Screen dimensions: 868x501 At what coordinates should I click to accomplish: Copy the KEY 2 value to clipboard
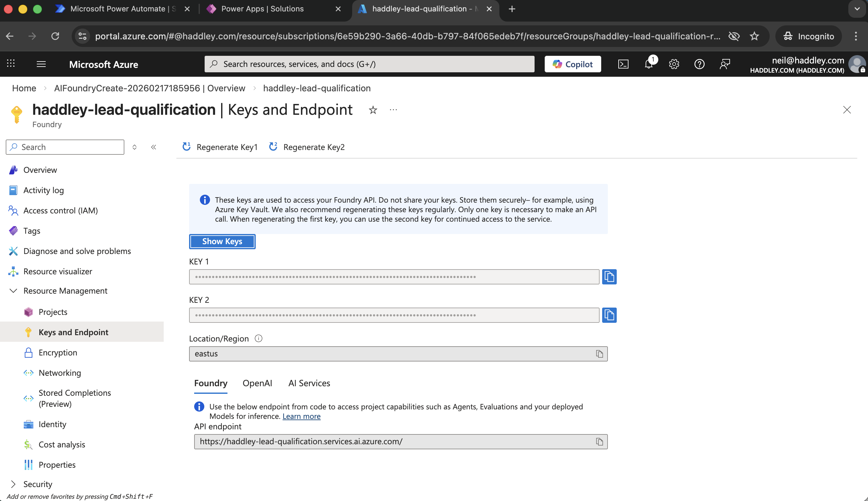609,315
